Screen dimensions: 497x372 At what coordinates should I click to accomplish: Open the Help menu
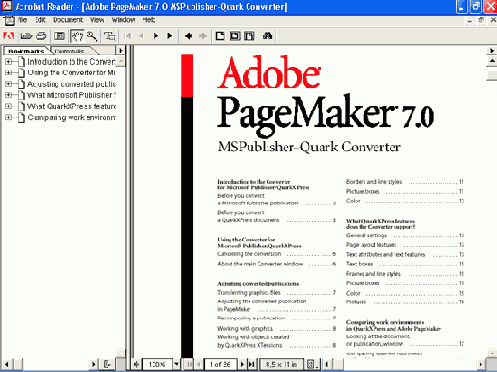[149, 20]
